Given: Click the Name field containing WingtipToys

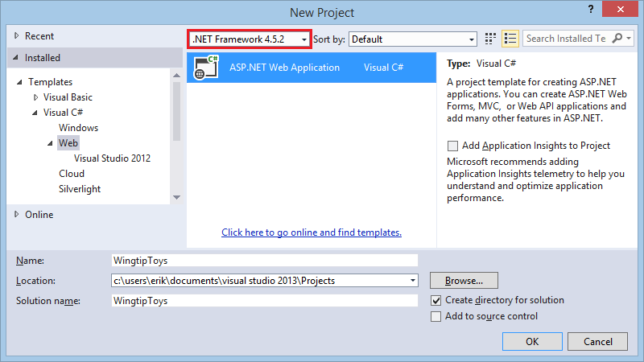Looking at the screenshot, I should click(265, 261).
